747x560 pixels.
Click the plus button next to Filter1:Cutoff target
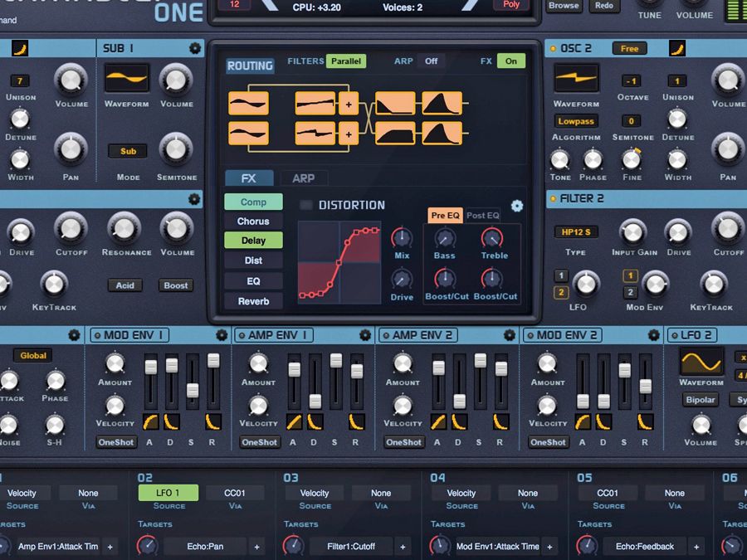[x=403, y=547]
